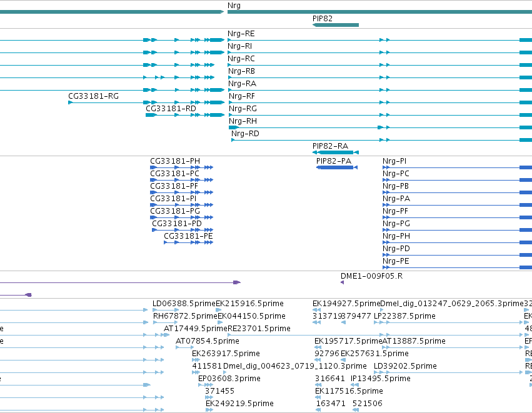532x413 pixels.
Task: Click the PIP82-PA protein glyph
Action: (x=336, y=167)
